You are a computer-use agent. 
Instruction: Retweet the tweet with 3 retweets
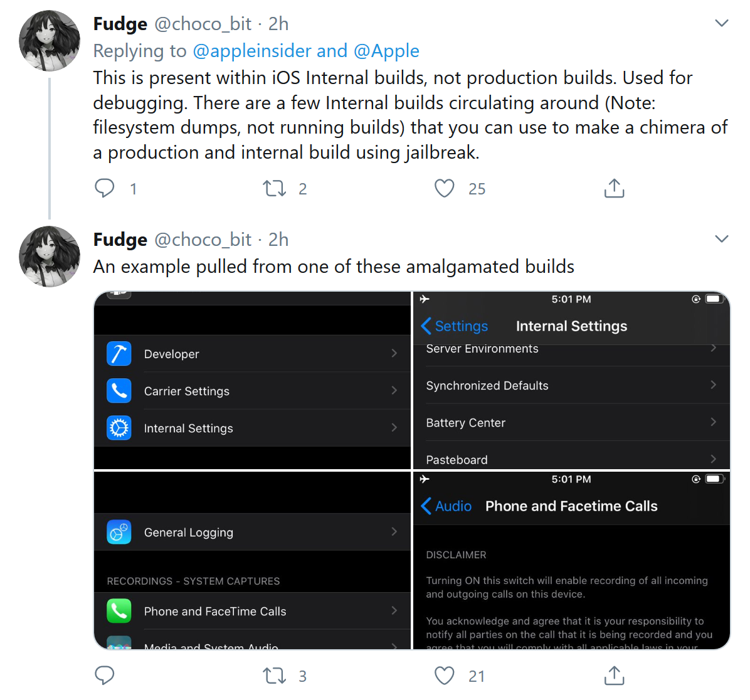[275, 676]
